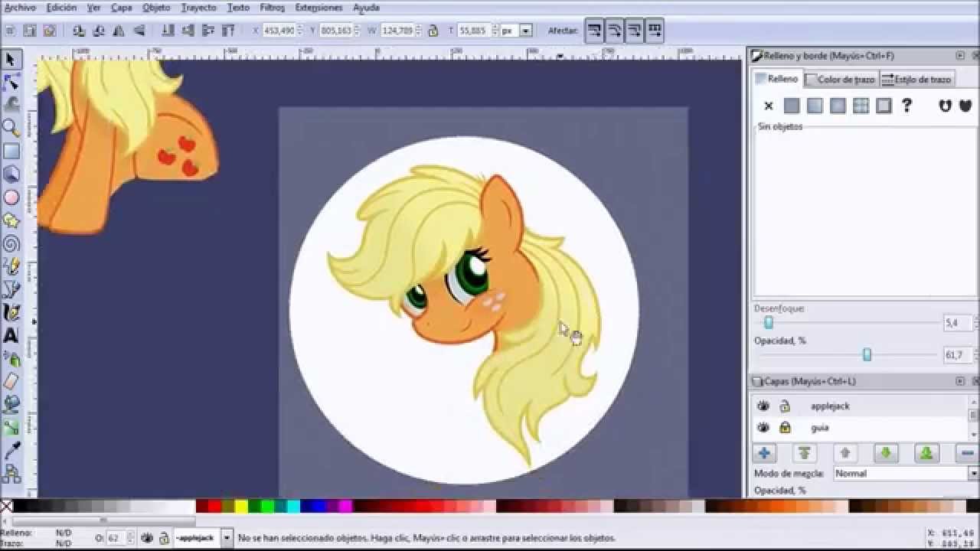Open the Capa menu
The image size is (980, 551).
tap(122, 8)
